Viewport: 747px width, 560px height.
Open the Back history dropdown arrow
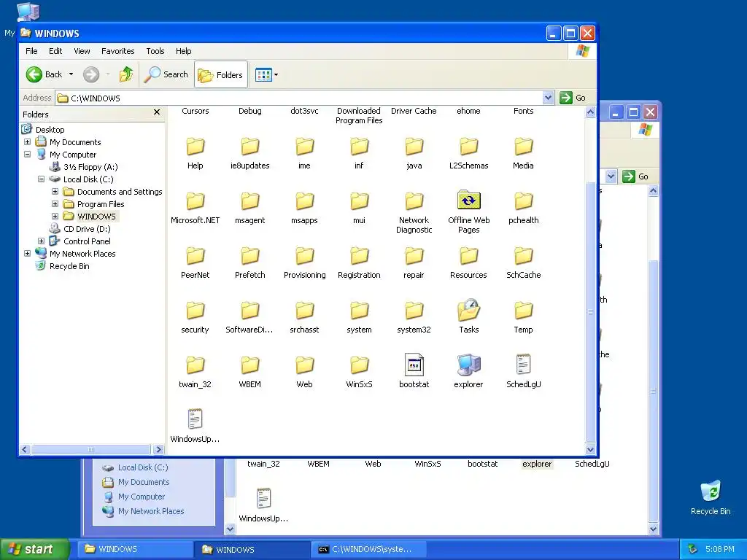click(71, 74)
